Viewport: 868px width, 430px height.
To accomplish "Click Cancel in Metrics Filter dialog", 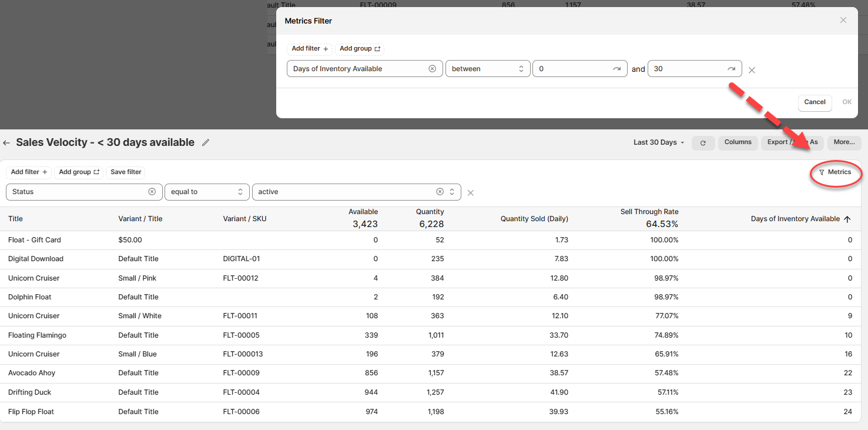I will [x=815, y=102].
